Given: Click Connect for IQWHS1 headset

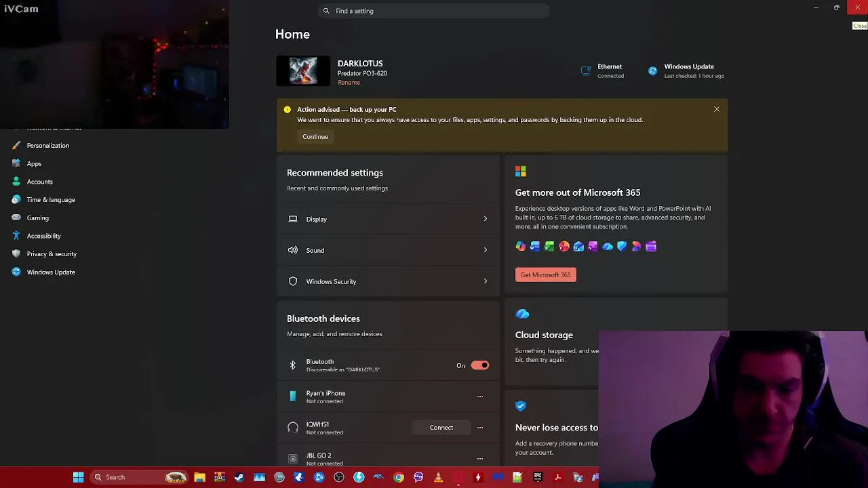Looking at the screenshot, I should pyautogui.click(x=441, y=428).
